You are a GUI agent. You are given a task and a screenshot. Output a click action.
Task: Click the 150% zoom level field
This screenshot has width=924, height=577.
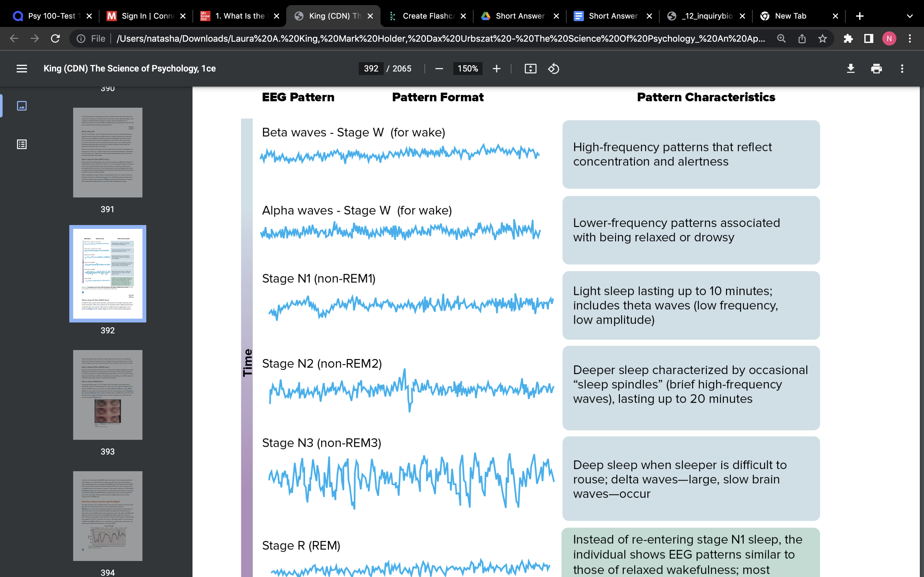(x=467, y=69)
